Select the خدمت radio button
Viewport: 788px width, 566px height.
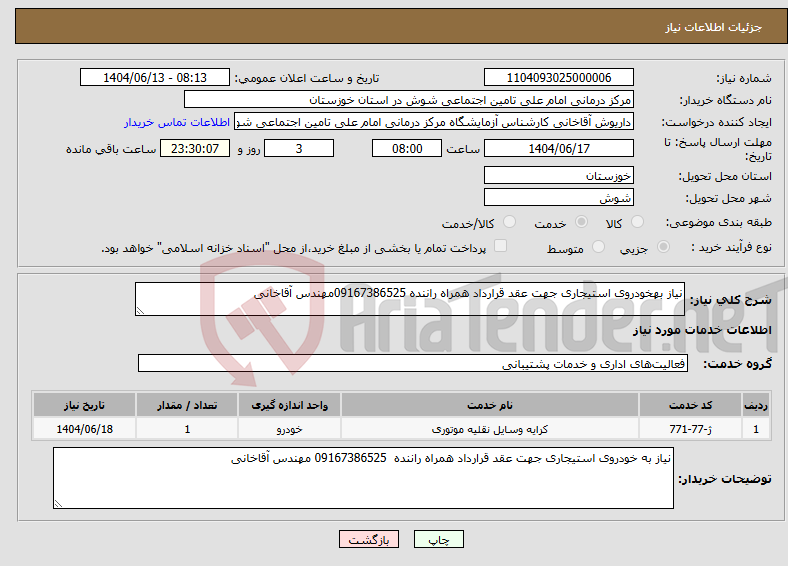point(581,222)
